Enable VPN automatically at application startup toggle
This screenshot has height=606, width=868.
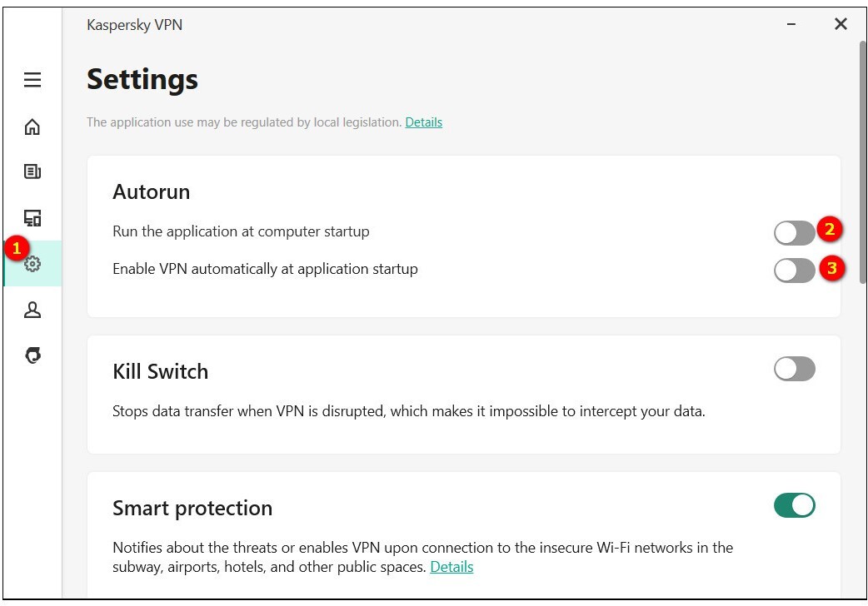(794, 270)
